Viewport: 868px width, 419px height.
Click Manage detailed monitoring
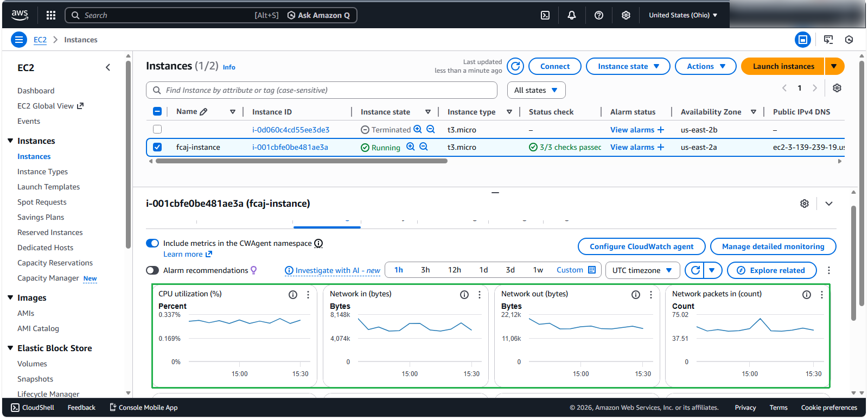click(773, 246)
